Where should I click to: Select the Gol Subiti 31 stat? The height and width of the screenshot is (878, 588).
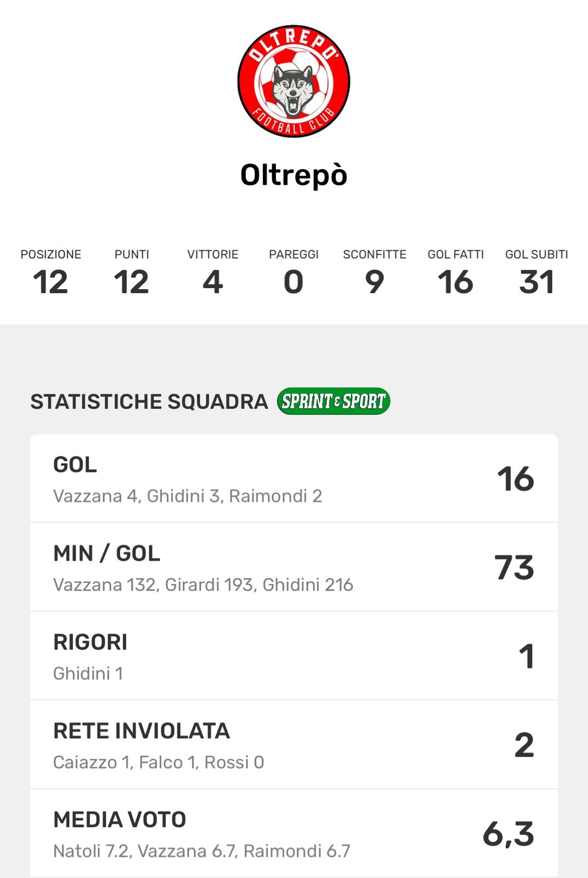click(536, 273)
